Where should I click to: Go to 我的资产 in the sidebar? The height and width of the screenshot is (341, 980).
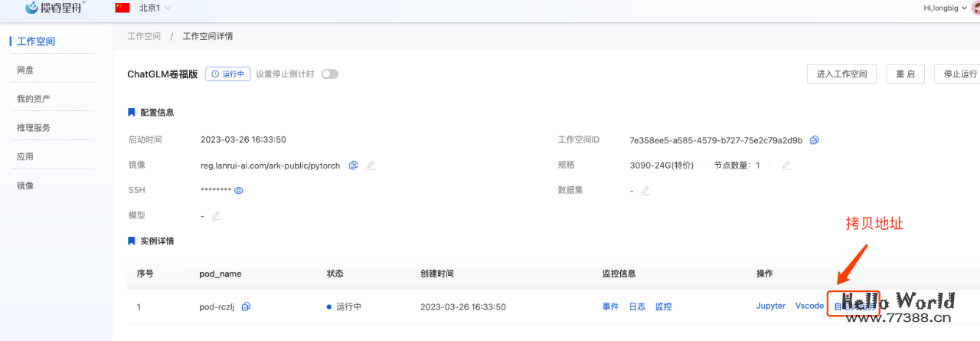pos(34,99)
